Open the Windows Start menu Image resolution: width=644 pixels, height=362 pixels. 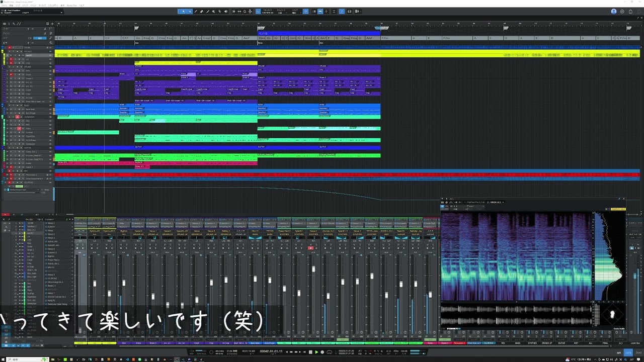[x=4, y=359]
